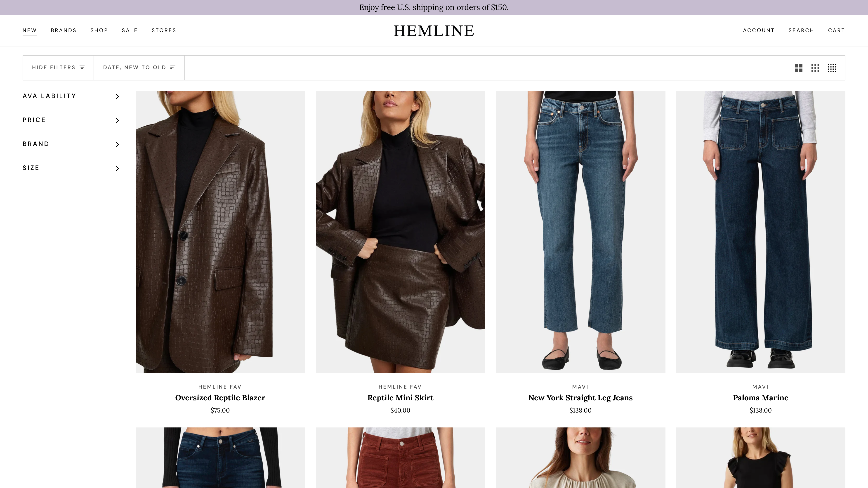Open the Cart from the header

[836, 30]
